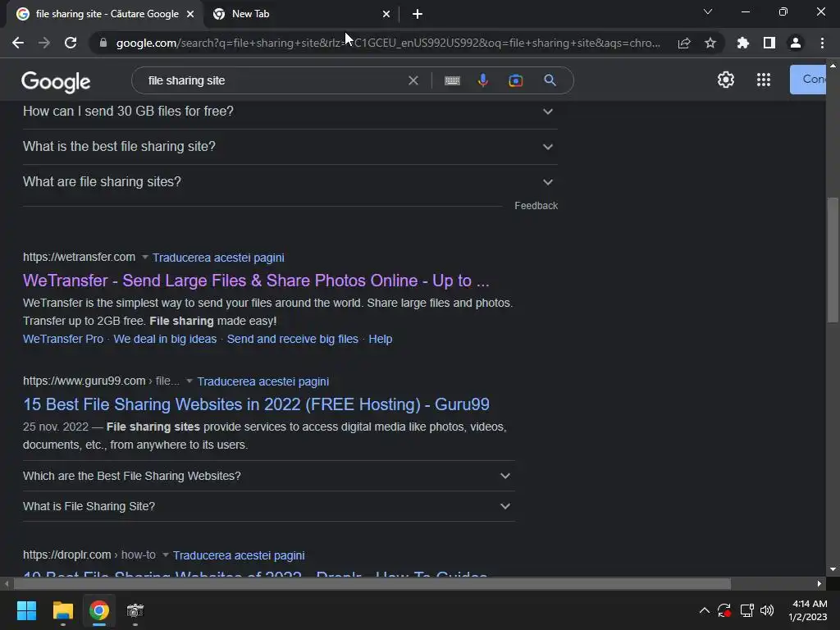Click the Feedback link
The height and width of the screenshot is (630, 840).
click(x=536, y=206)
